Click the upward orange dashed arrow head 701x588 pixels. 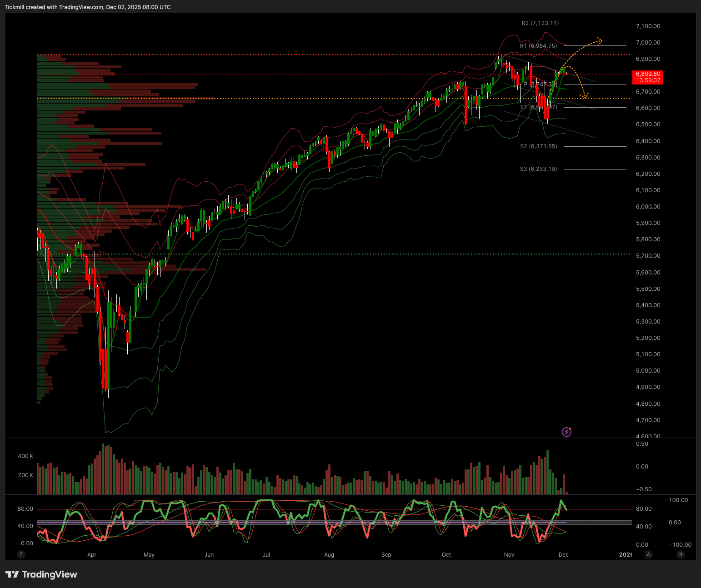[x=600, y=40]
